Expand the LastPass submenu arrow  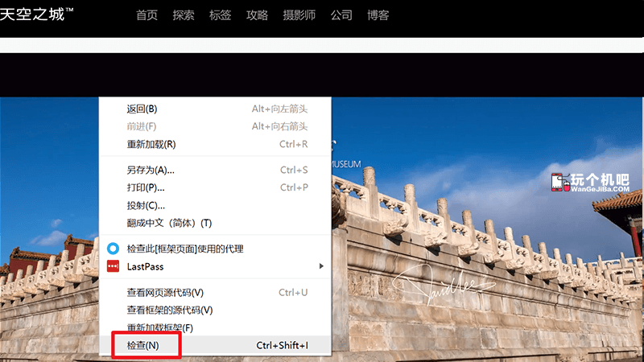click(321, 266)
